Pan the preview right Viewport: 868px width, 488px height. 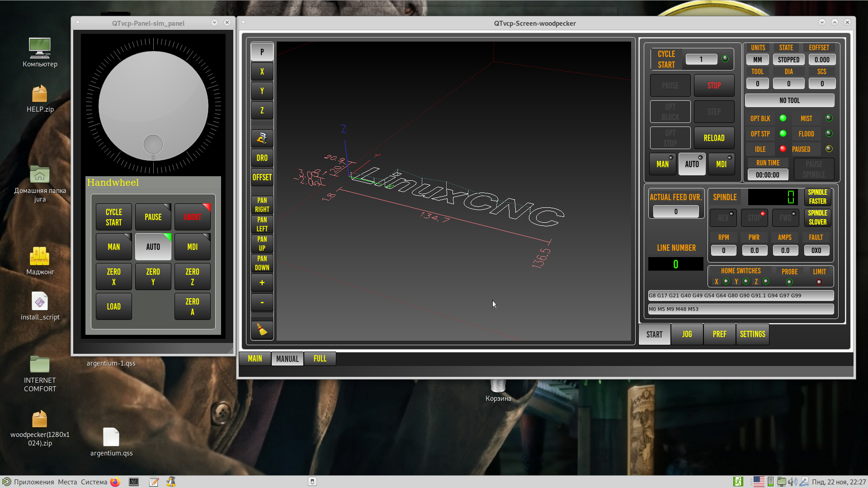coord(262,205)
